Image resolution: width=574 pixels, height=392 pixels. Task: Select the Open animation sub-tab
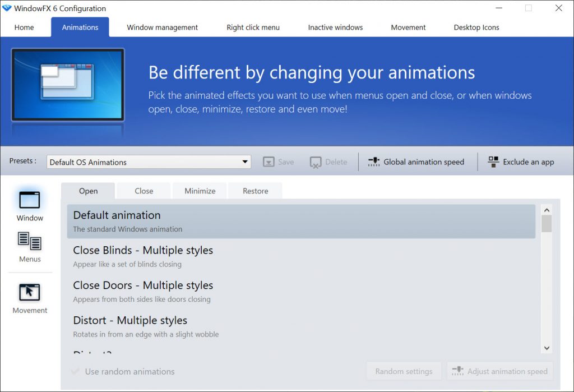point(88,191)
